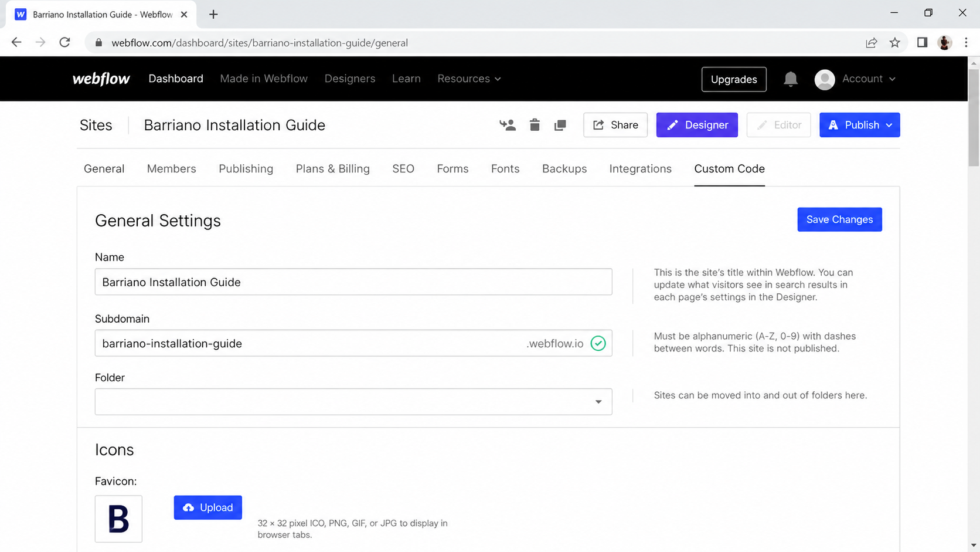Screen dimensions: 980x552
Task: Upload a favicon
Action: (208, 507)
